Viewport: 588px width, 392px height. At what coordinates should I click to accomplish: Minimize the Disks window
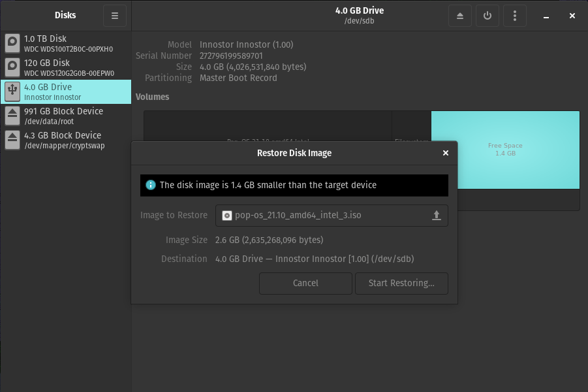pyautogui.click(x=546, y=16)
